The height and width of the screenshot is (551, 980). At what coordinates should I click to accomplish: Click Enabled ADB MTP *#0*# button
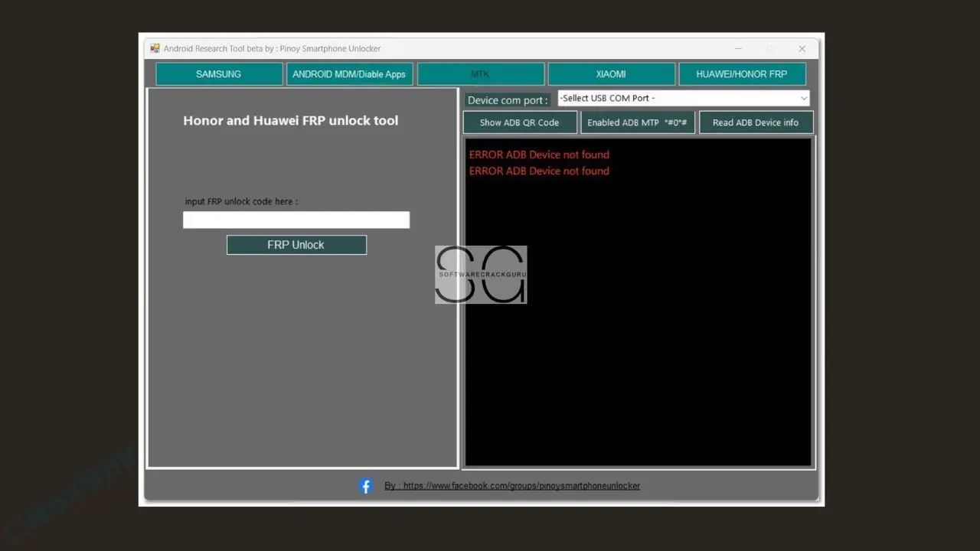[637, 122]
